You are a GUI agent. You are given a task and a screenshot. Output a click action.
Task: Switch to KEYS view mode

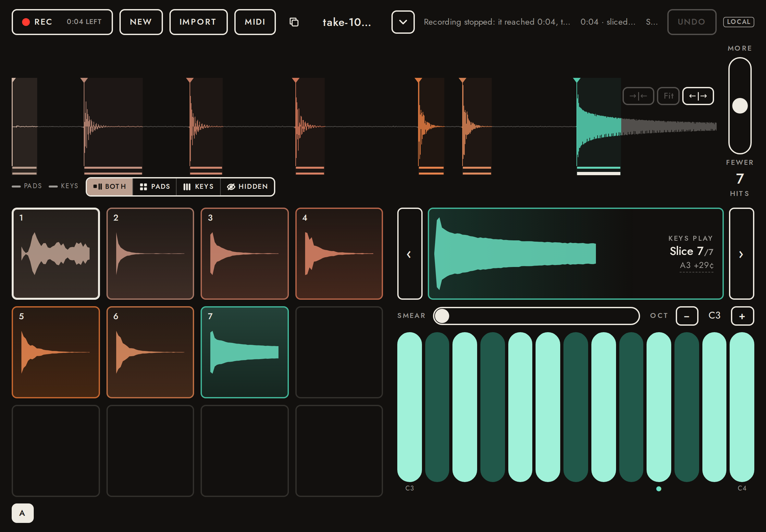coord(198,187)
